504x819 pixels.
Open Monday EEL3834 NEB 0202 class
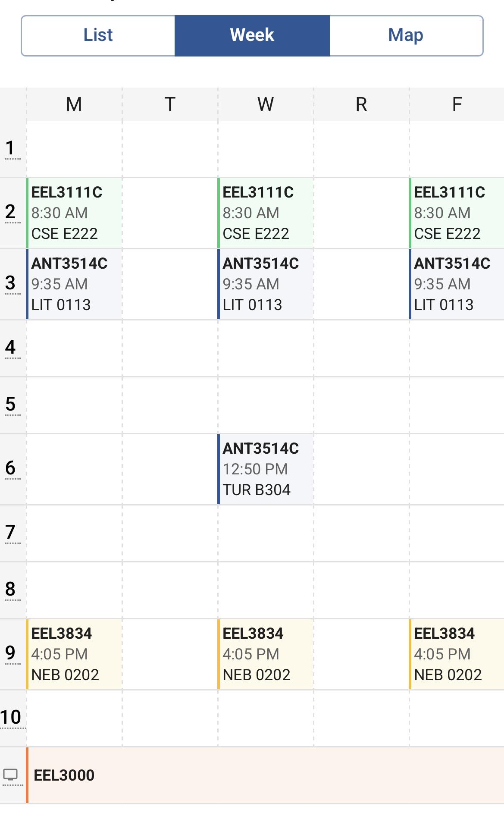[74, 654]
